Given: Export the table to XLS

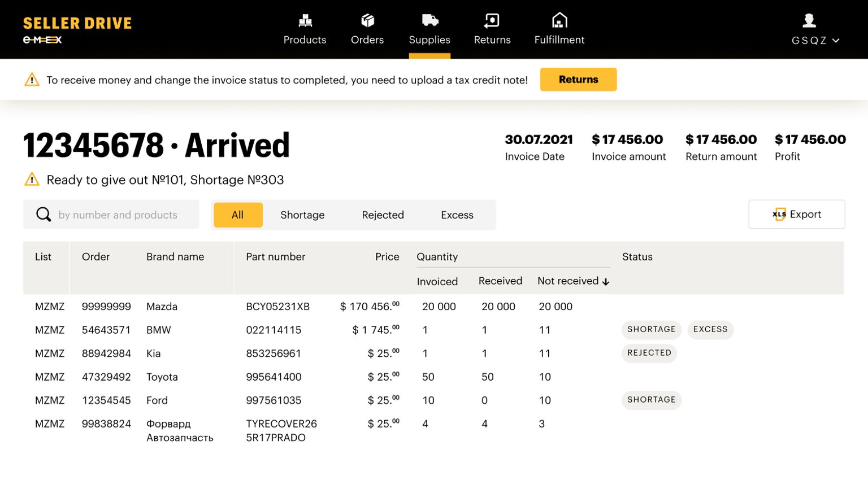Looking at the screenshot, I should [797, 215].
